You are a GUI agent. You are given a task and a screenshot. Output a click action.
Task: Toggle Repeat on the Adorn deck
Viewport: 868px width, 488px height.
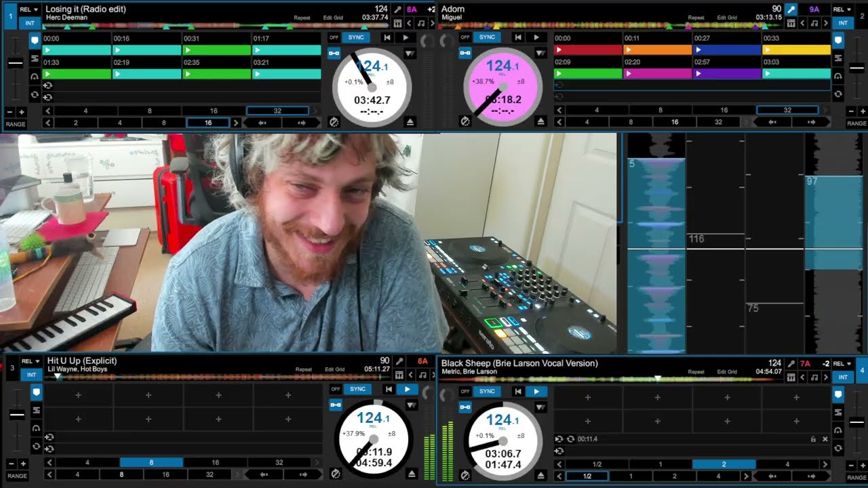coord(696,18)
